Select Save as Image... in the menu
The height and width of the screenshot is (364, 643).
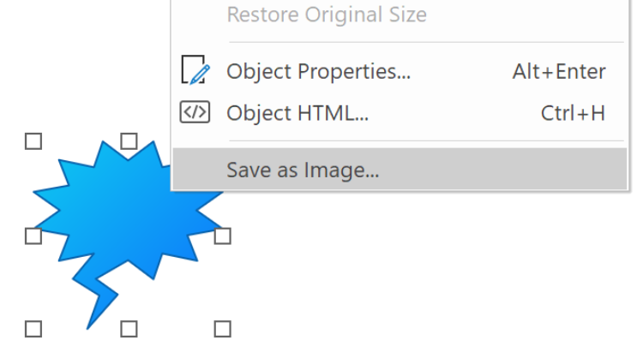(400, 169)
